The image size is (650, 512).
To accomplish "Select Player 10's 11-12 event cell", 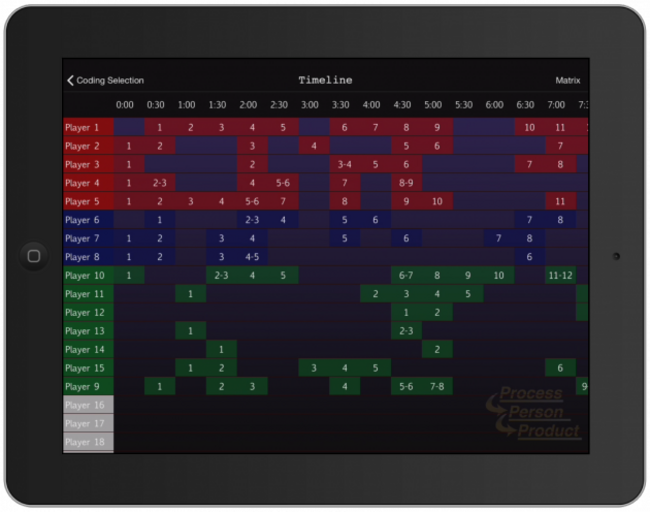I will [560, 276].
